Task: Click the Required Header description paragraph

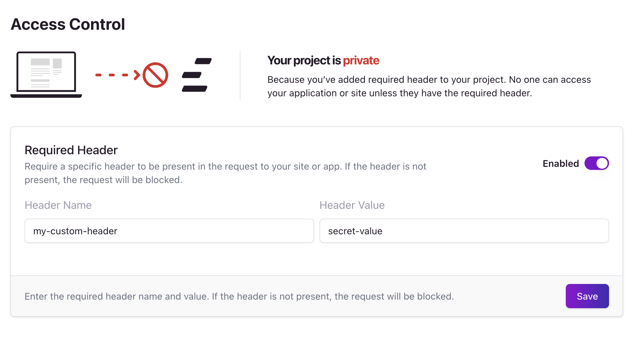Action: (225, 173)
